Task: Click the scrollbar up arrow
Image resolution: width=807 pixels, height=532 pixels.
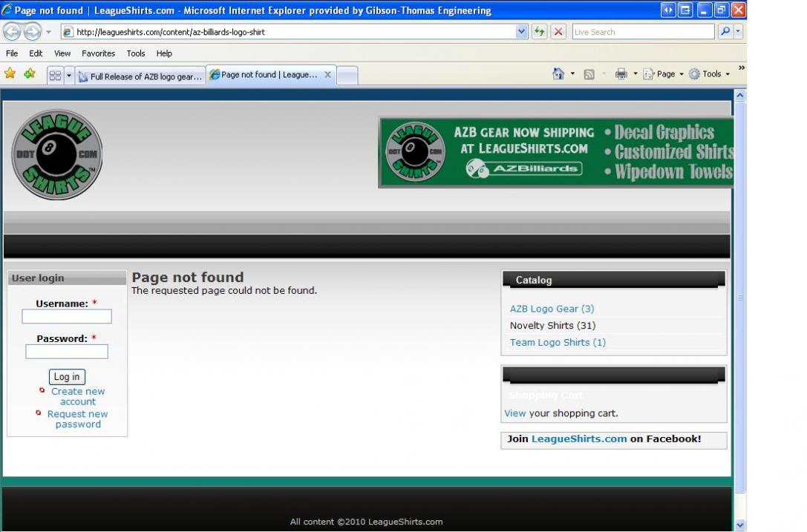Action: pos(740,95)
